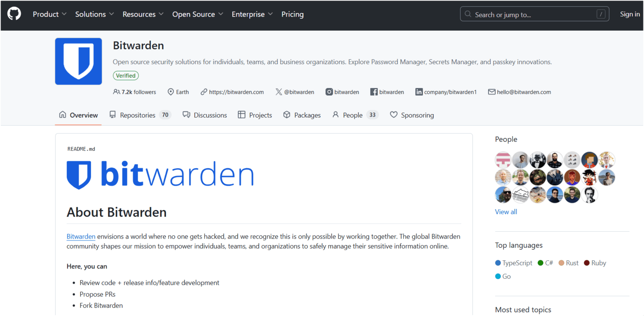Click the Verified badge

[x=126, y=76]
